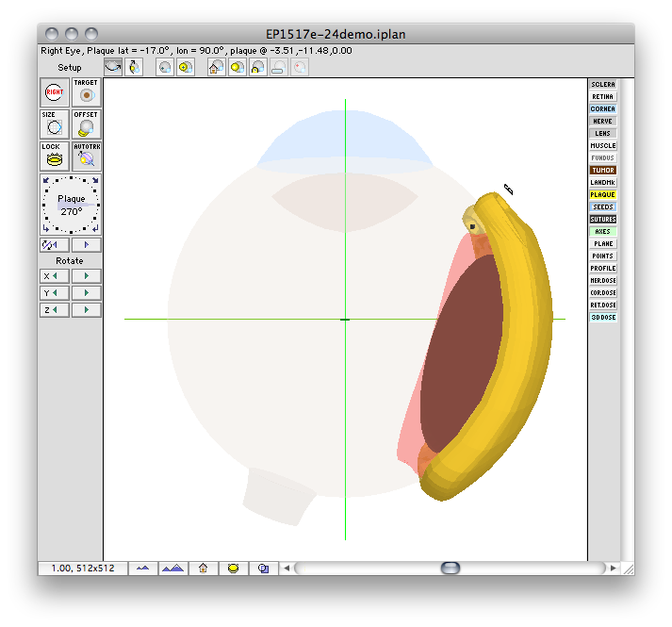Toggle the AUTOTRK tool
Image resolution: width=672 pixels, height=627 pixels.
pos(87,157)
